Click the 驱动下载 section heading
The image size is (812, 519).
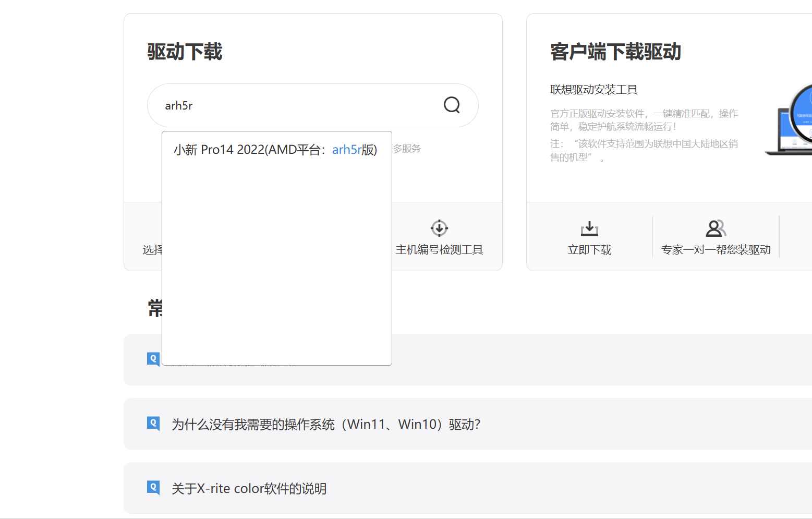(185, 52)
